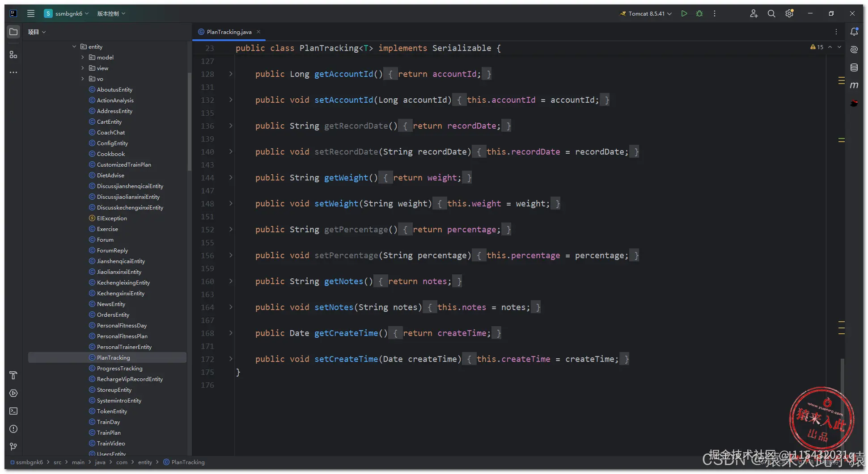868x474 pixels.
Task: Open the Services tool window
Action: point(13,393)
